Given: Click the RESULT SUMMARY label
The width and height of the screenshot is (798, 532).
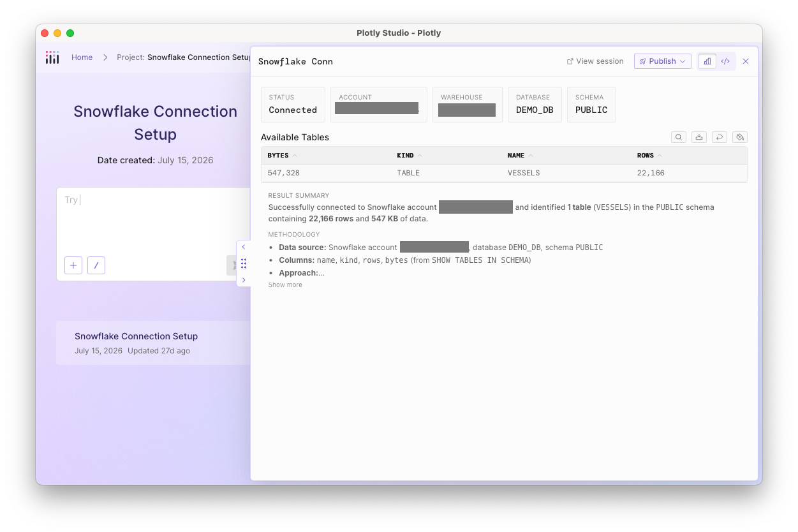Looking at the screenshot, I should (299, 196).
